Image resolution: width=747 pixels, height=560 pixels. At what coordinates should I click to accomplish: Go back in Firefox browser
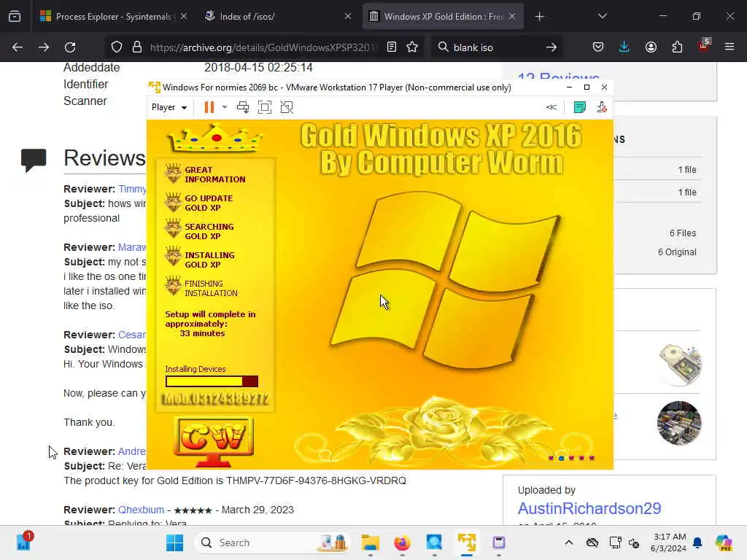click(18, 47)
